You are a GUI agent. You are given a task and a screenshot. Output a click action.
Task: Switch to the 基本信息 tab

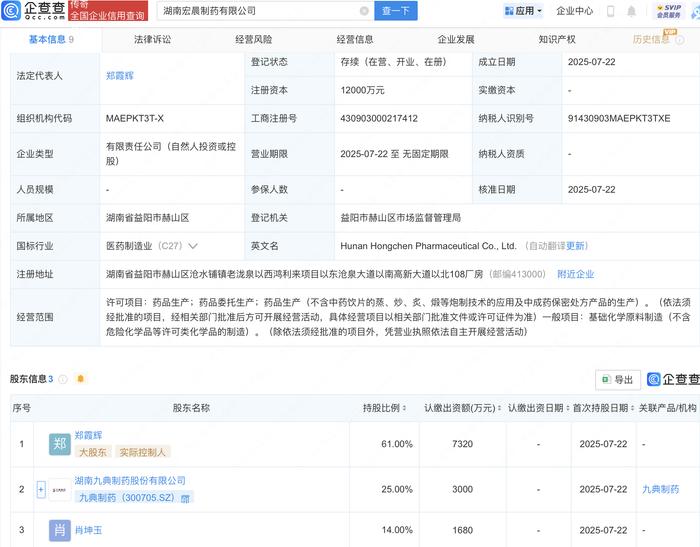(x=51, y=39)
